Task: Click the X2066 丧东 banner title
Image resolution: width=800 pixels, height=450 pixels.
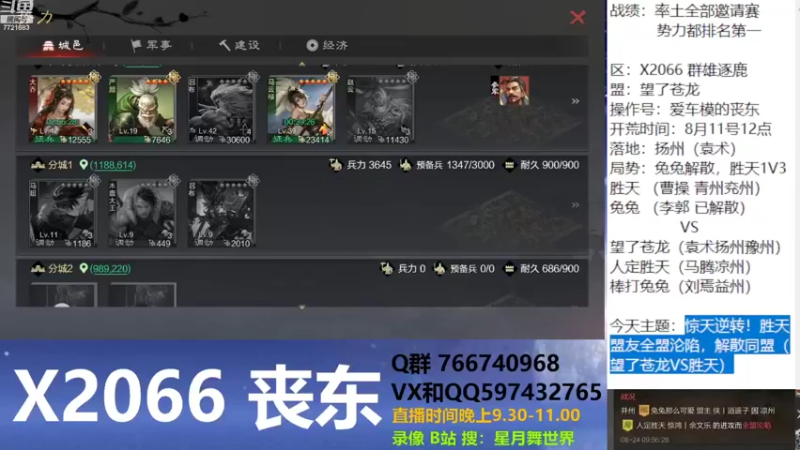Action: [196, 398]
